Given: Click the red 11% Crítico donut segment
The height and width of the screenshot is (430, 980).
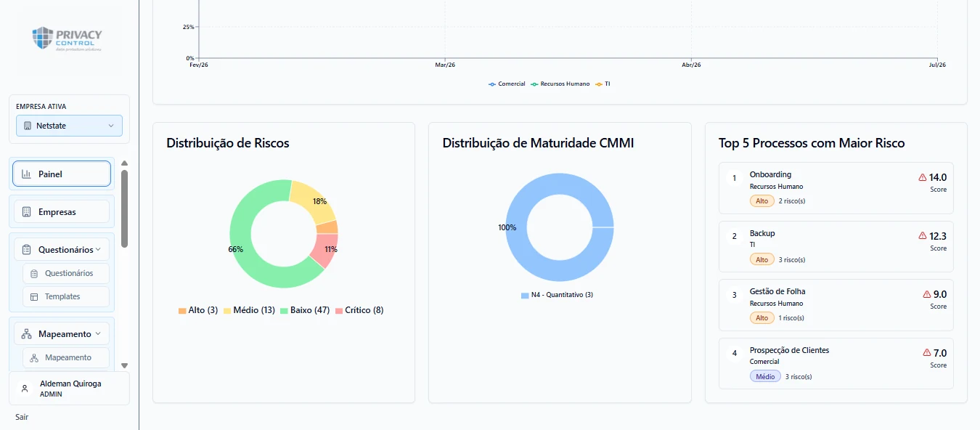Looking at the screenshot, I should [326, 251].
